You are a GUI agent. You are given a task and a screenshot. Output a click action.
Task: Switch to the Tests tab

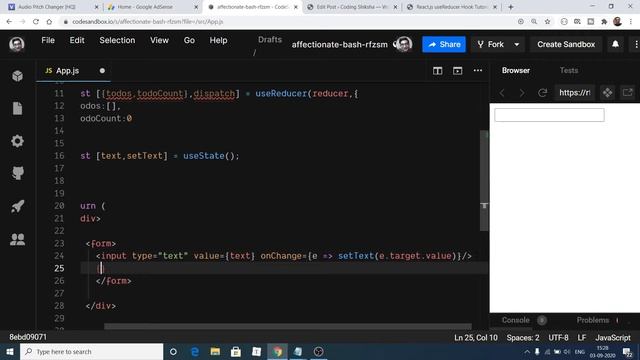click(569, 70)
